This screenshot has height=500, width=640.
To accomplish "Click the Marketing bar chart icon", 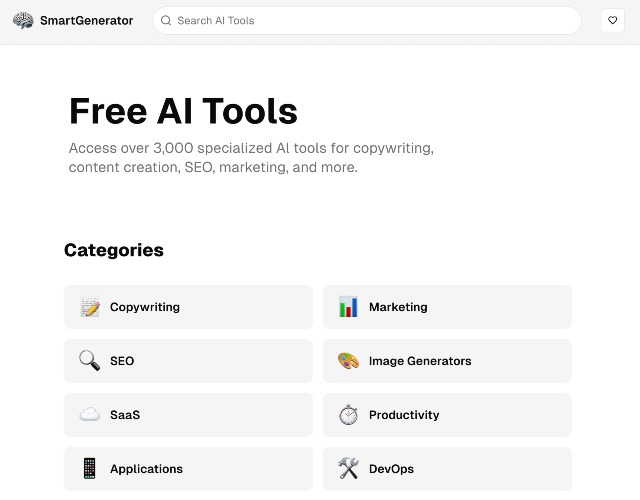I will coord(348,307).
